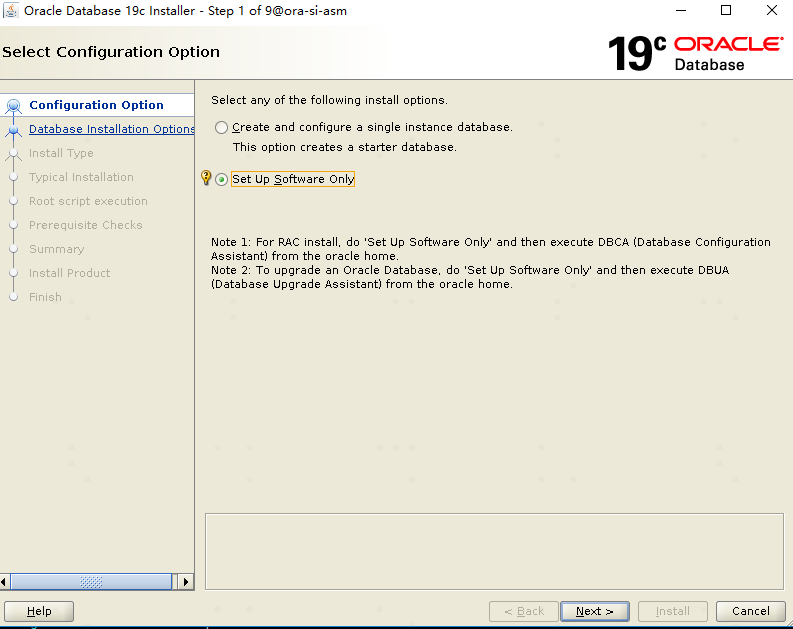This screenshot has height=629, width=793.
Task: Click the 'Note 1: For RAC install' text
Action: pos(491,249)
